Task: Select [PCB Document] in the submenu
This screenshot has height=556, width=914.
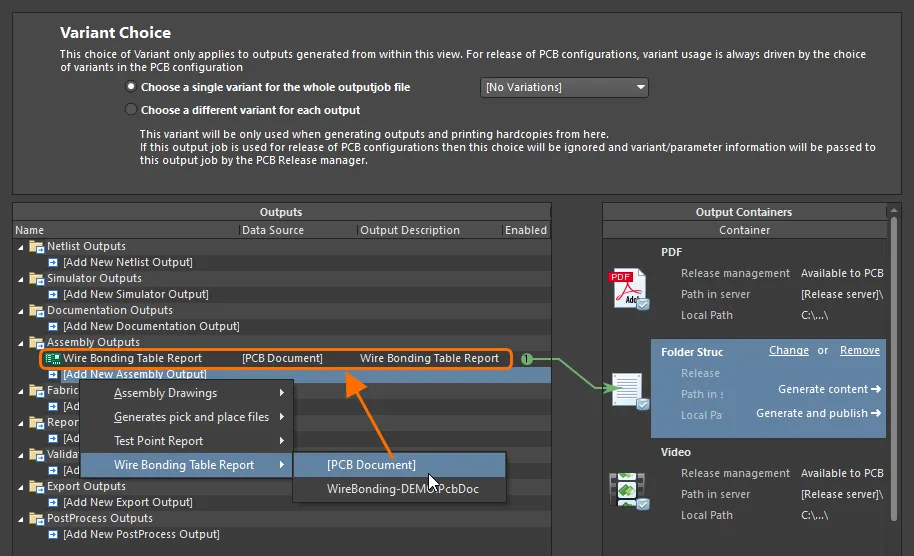Action: [371, 465]
